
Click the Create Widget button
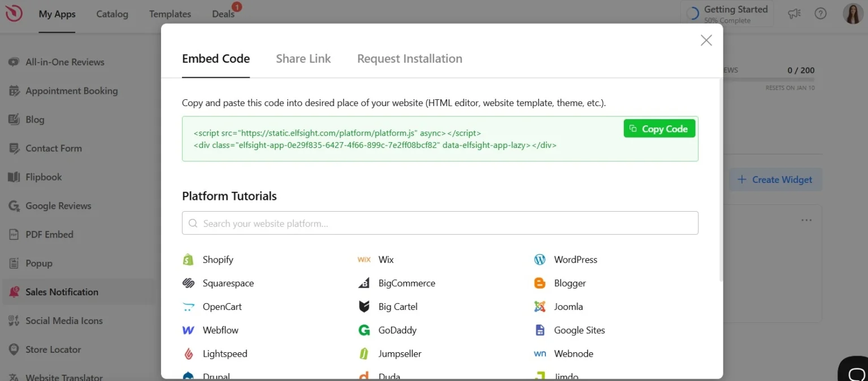click(775, 179)
